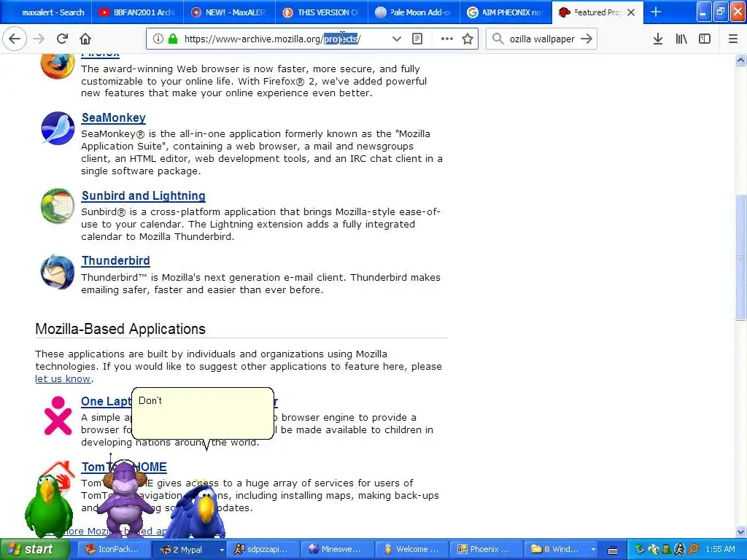Submit search with the arrow button
The height and width of the screenshot is (560, 747).
click(587, 39)
